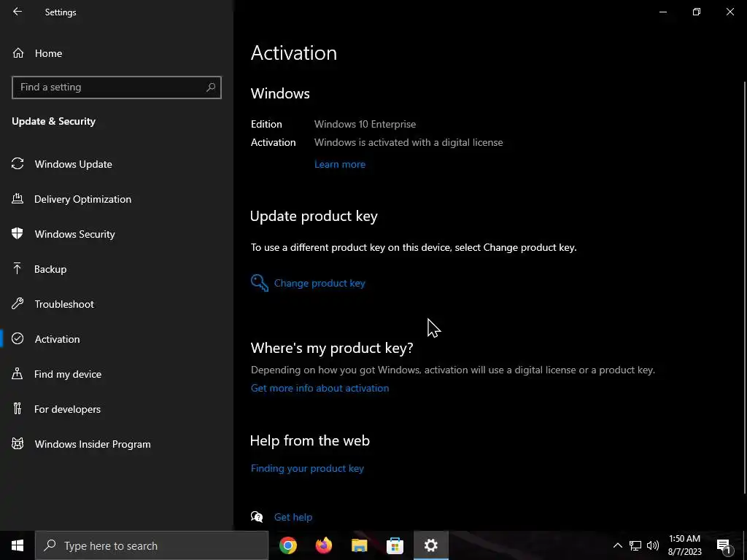This screenshot has height=560, width=747.
Task: Open Find my device settings
Action: click(117, 374)
